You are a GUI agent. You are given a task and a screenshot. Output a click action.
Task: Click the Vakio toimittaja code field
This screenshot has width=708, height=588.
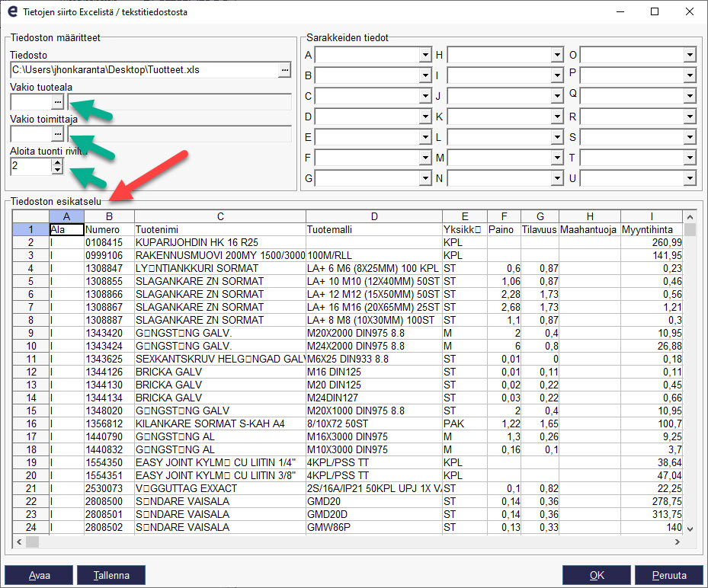click(x=30, y=134)
